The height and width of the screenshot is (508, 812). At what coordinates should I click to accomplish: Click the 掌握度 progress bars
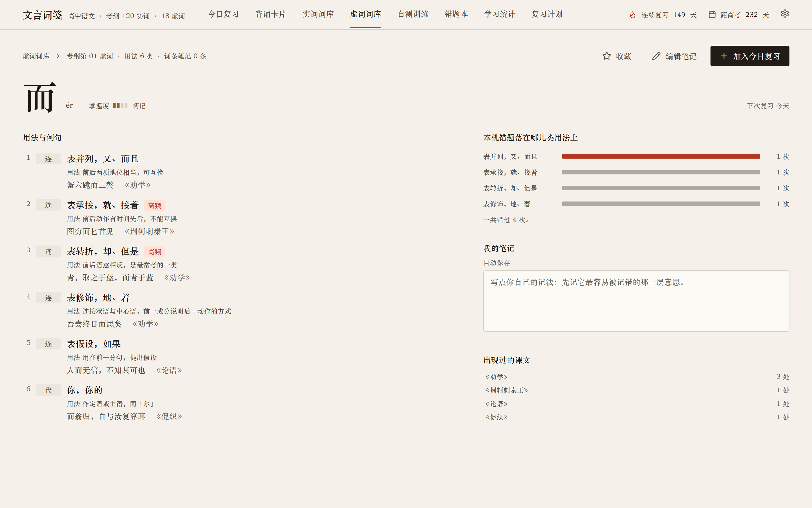pyautogui.click(x=120, y=106)
